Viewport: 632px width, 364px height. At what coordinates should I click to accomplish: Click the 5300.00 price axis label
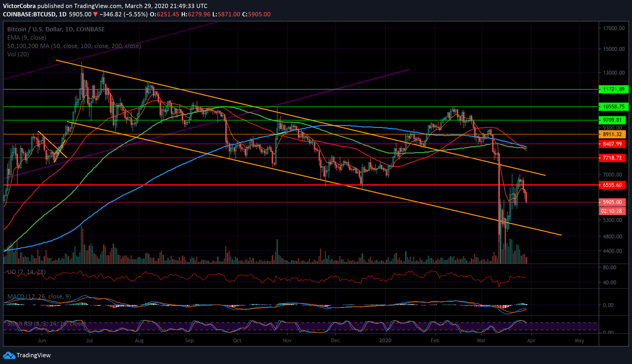click(612, 220)
